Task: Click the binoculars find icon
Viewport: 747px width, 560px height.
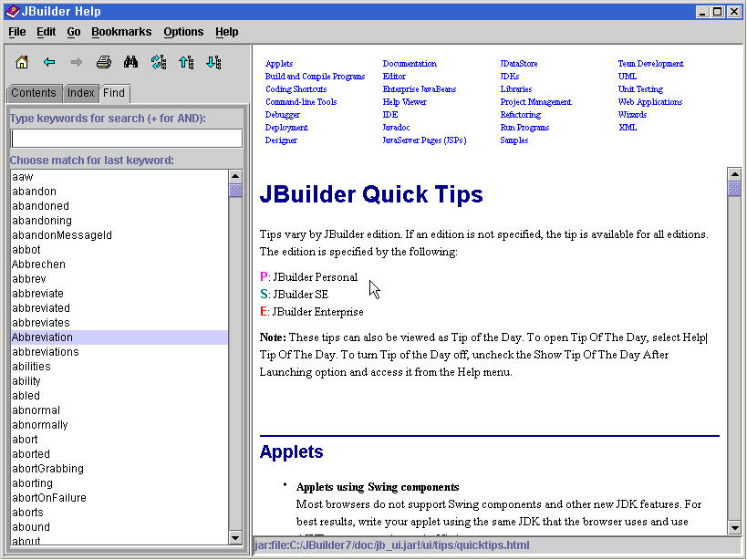Action: coord(130,62)
